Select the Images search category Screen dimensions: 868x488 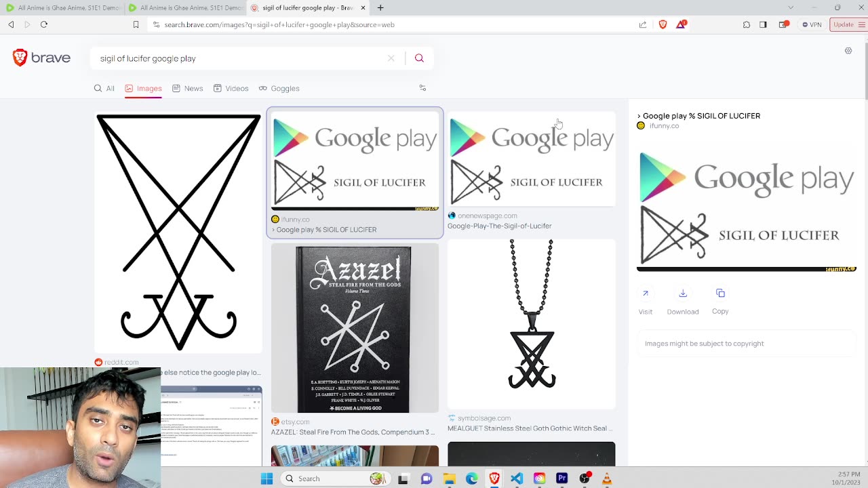pos(143,88)
